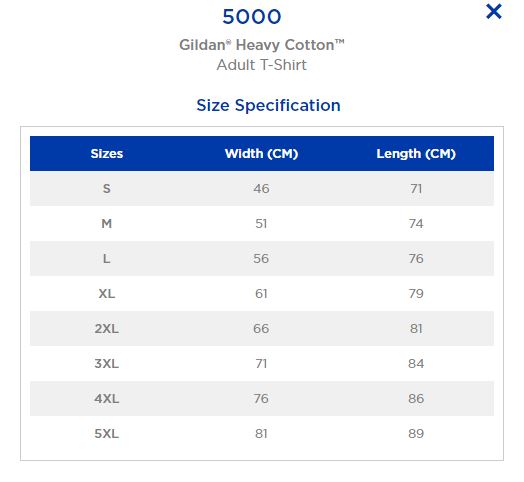Click the Size Specification heading
Viewport: 524px width, 482px height.
[x=269, y=106]
